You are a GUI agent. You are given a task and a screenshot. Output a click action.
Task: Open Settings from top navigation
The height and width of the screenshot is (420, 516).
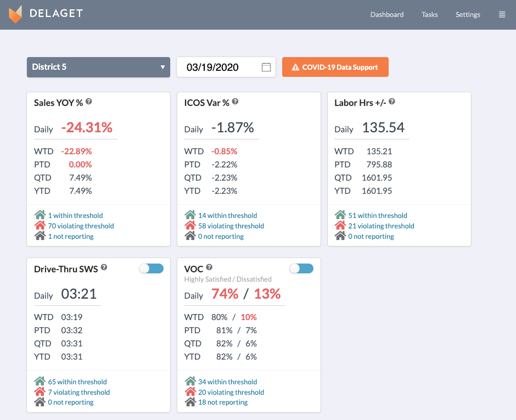click(468, 15)
